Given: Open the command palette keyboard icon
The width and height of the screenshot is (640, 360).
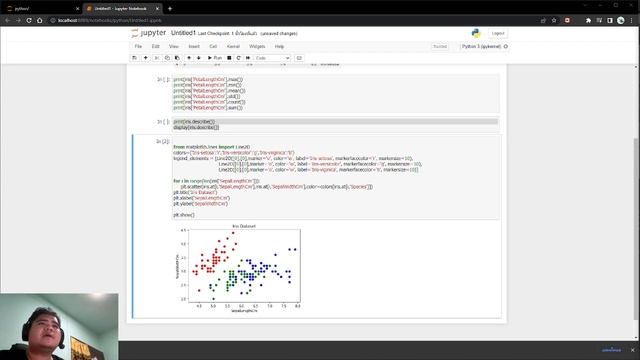Looking at the screenshot, I should pos(299,58).
